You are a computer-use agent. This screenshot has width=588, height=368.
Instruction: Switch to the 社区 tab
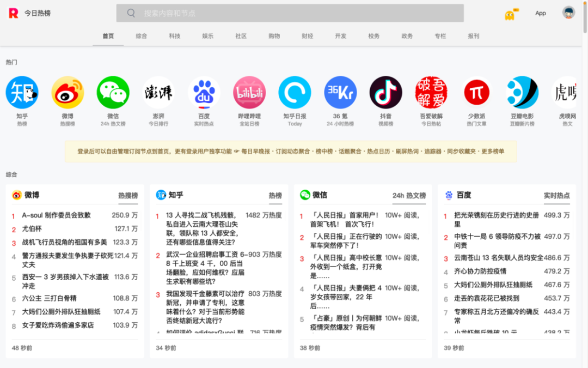pyautogui.click(x=241, y=36)
